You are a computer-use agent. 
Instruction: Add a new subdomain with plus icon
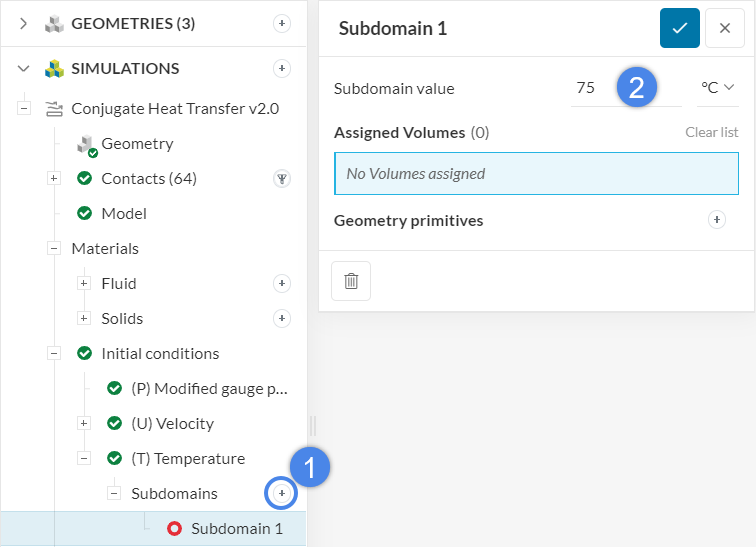coord(282,493)
